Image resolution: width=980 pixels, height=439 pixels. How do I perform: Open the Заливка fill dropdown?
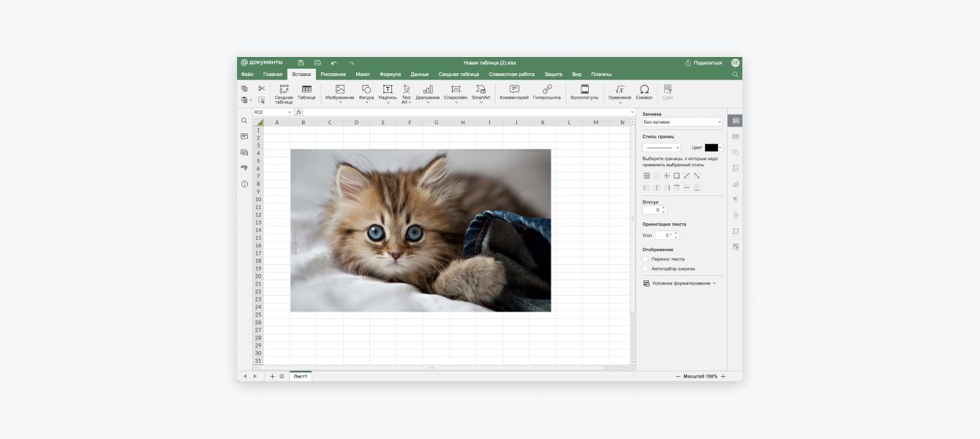682,122
